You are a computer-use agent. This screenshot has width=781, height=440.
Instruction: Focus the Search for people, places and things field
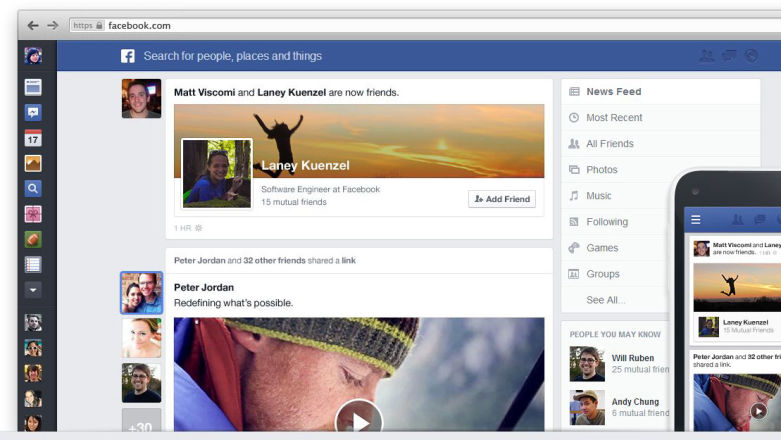233,56
